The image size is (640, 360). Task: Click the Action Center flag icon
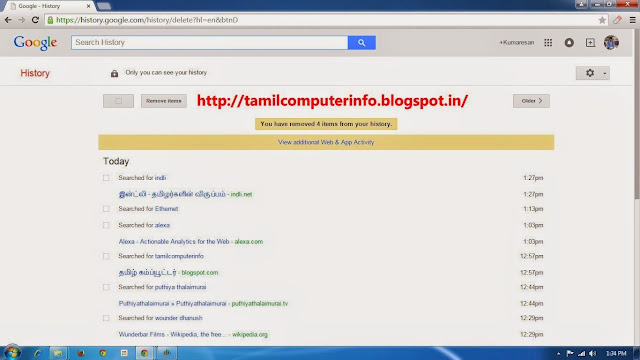point(570,353)
